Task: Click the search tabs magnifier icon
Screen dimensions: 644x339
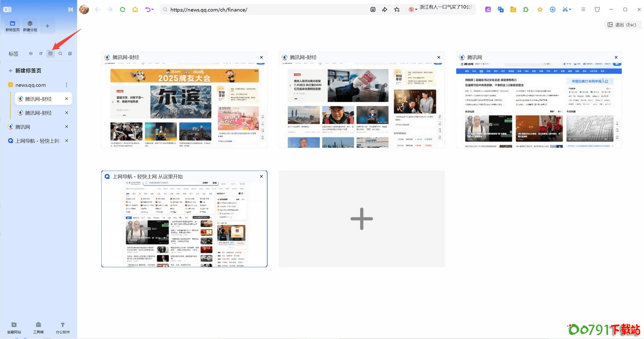Action: pos(60,54)
